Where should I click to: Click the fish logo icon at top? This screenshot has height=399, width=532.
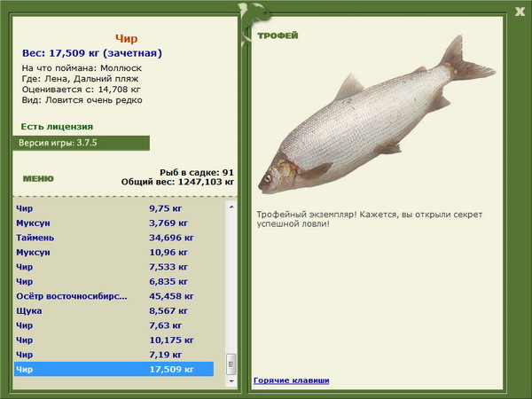pyautogui.click(x=253, y=22)
